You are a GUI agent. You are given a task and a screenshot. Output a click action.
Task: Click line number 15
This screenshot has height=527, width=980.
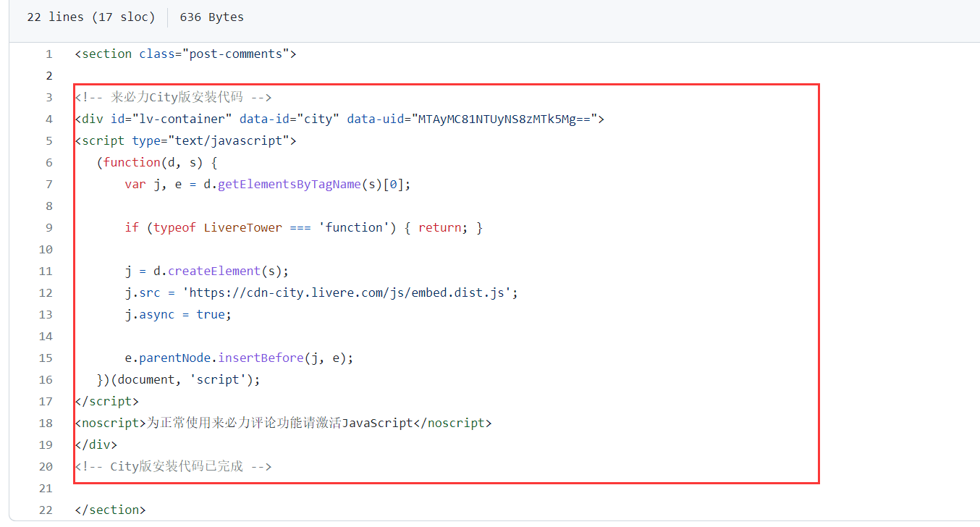[x=46, y=358]
